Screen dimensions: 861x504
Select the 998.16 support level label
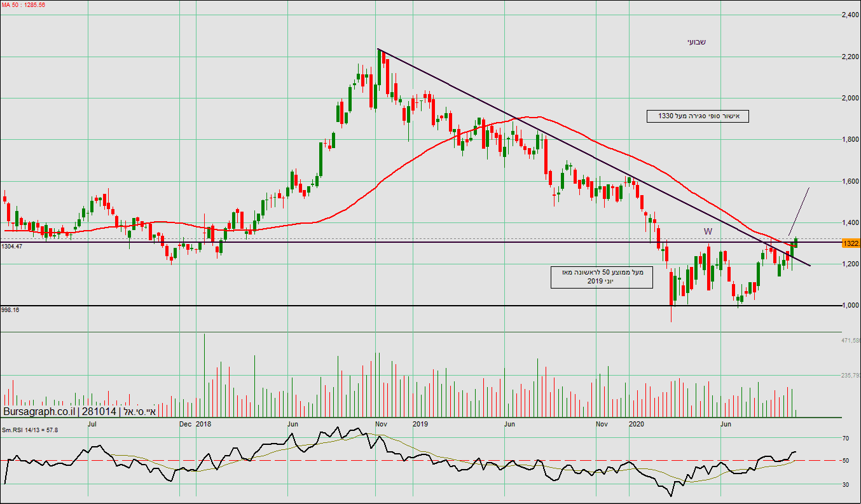click(x=10, y=310)
